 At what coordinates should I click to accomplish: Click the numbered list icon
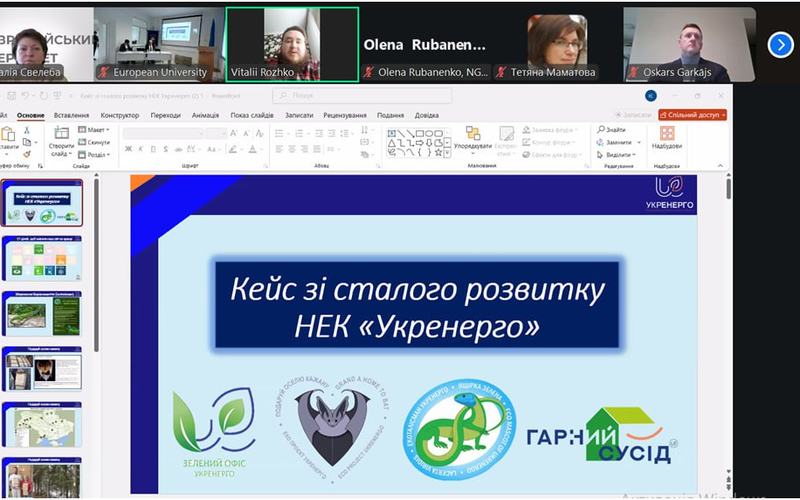299,134
